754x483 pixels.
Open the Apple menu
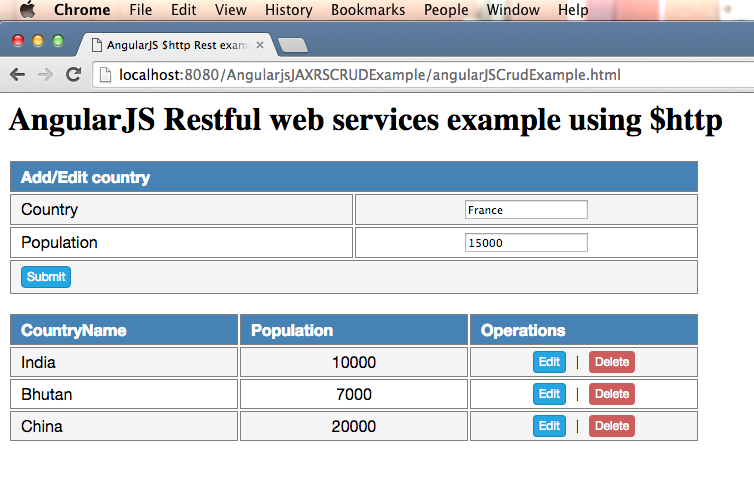[27, 9]
